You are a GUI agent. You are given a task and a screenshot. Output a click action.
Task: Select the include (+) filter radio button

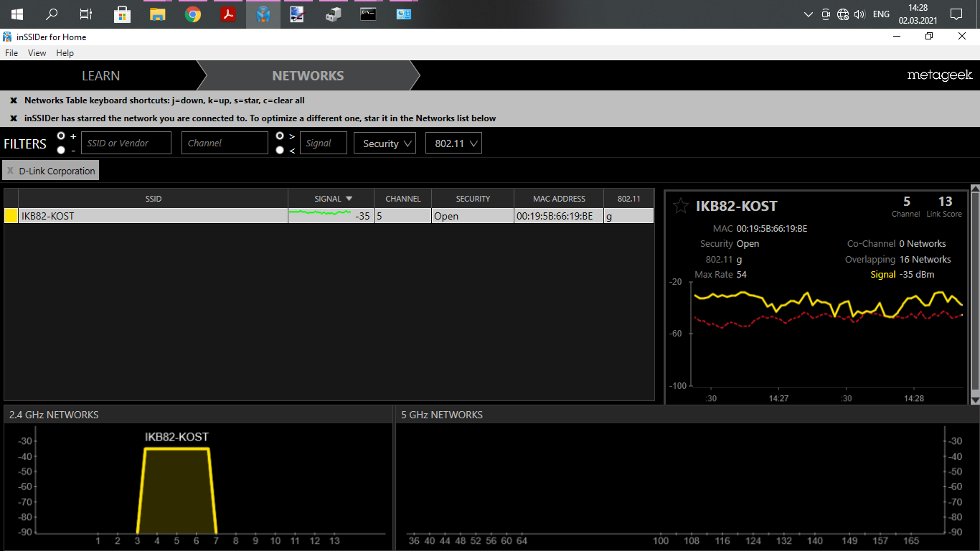(x=61, y=136)
